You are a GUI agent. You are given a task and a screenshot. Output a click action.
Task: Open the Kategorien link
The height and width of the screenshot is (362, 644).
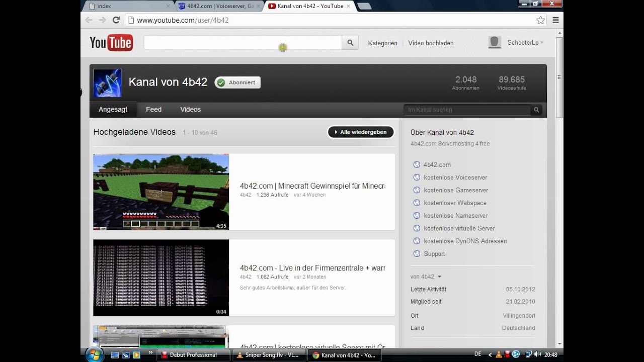point(382,43)
